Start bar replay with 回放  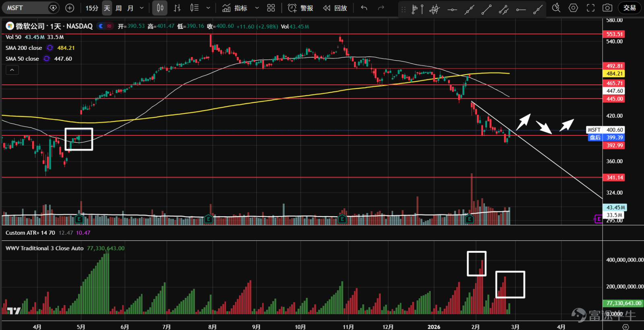(335, 8)
